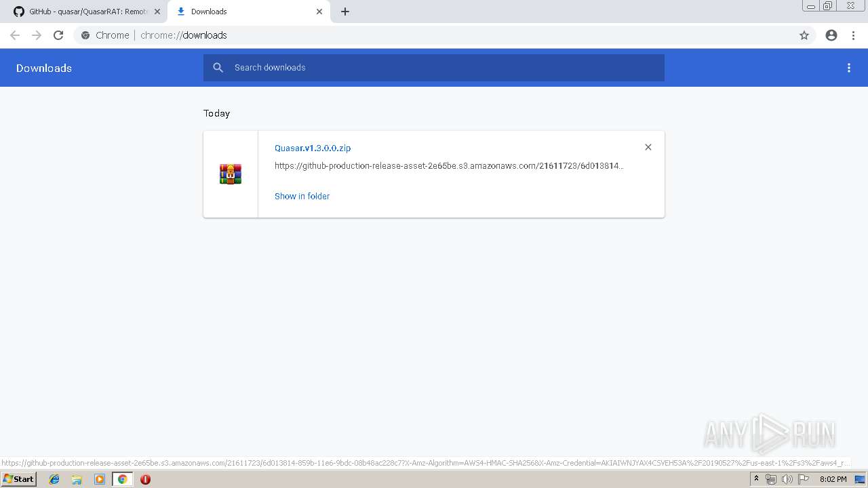Close the GitHub QuasarRAT tab
This screenshot has height=488, width=868.
pyautogui.click(x=157, y=12)
